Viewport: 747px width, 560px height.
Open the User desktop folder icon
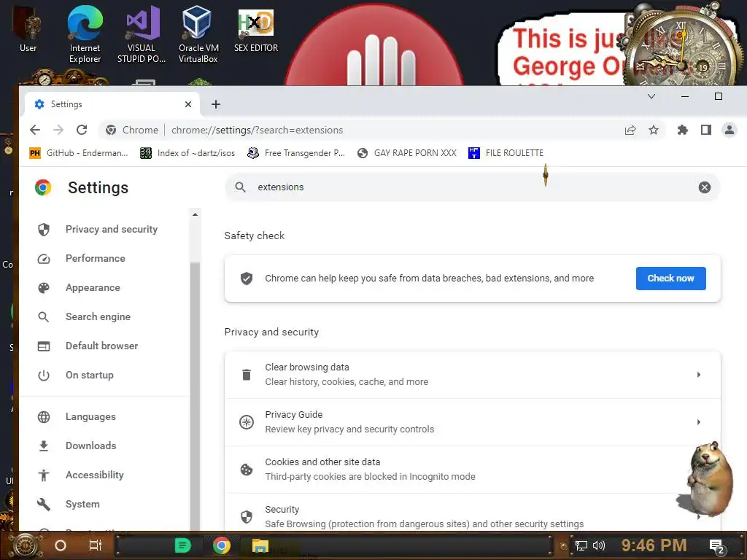[28, 31]
